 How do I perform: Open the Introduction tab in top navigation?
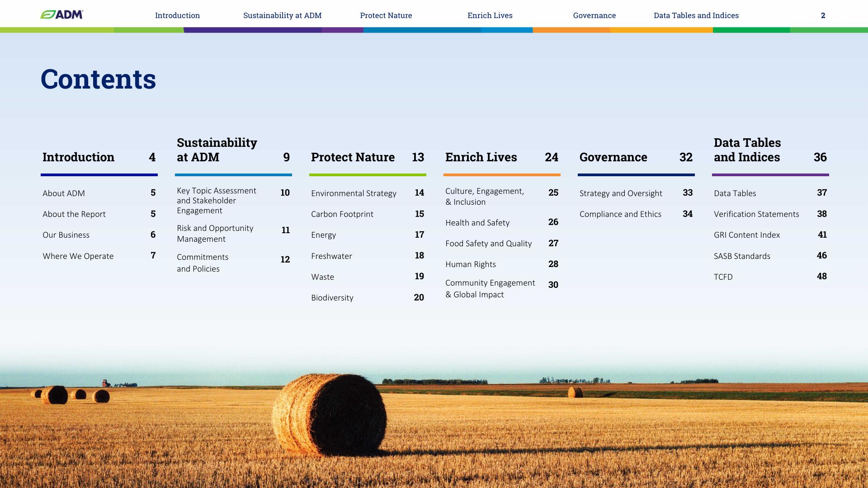[x=177, y=15]
